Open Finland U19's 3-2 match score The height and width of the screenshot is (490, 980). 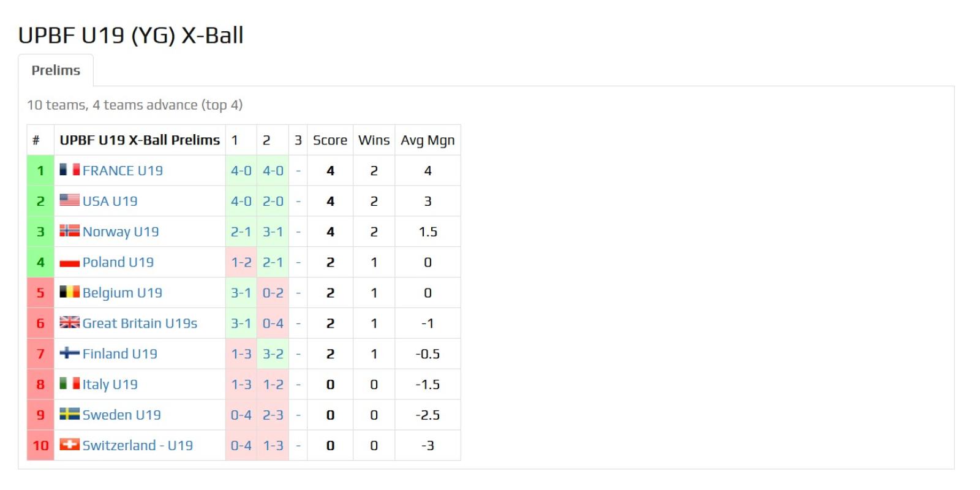point(273,353)
